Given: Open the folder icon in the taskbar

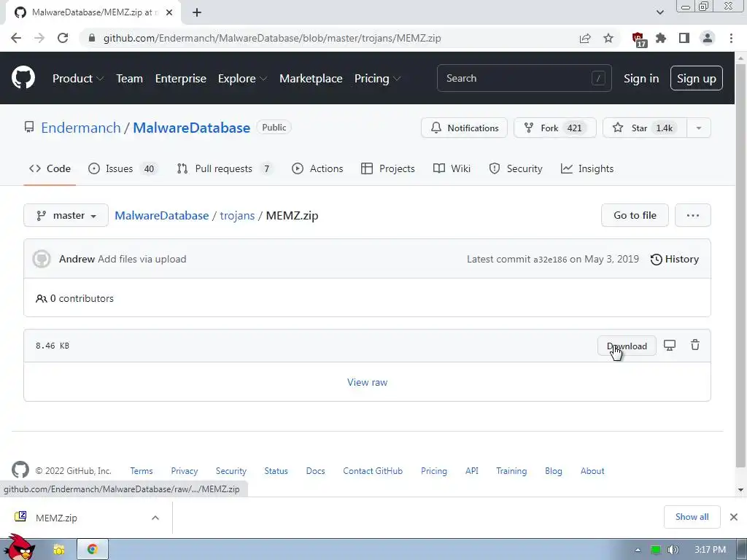Looking at the screenshot, I should click(58, 549).
